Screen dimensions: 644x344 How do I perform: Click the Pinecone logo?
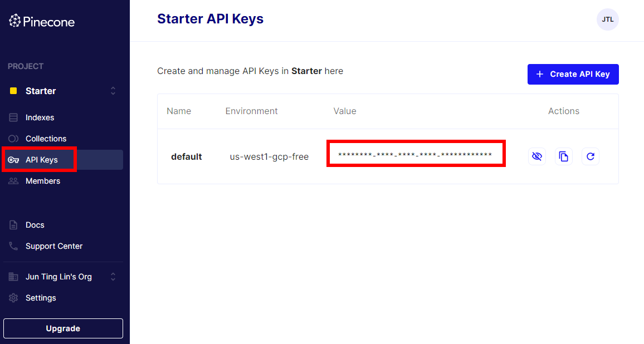click(42, 22)
